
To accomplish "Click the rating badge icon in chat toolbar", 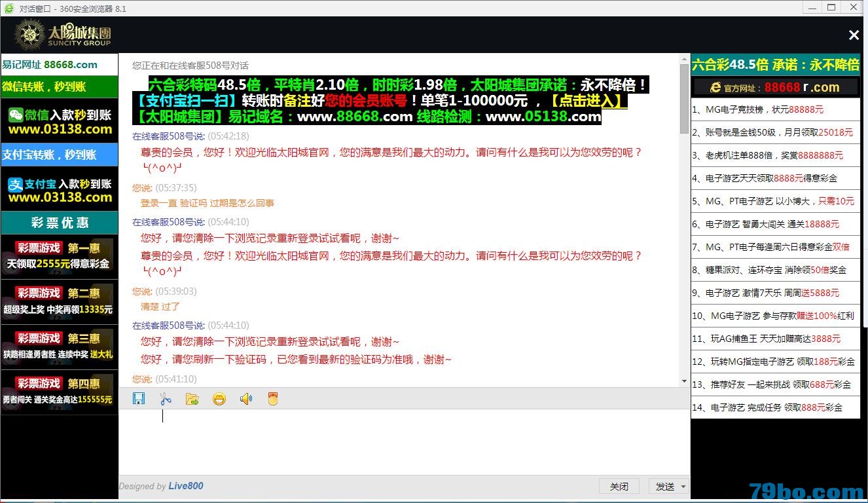I will click(273, 398).
